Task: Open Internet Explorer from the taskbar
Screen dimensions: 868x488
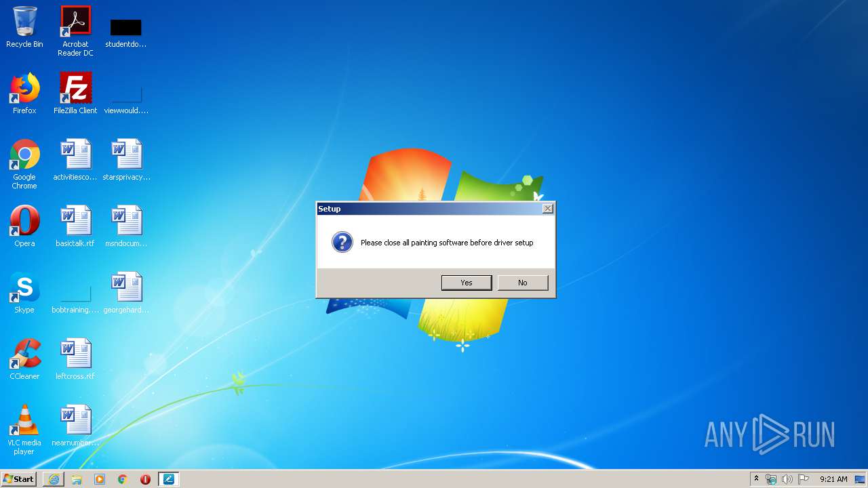Action: tap(54, 479)
